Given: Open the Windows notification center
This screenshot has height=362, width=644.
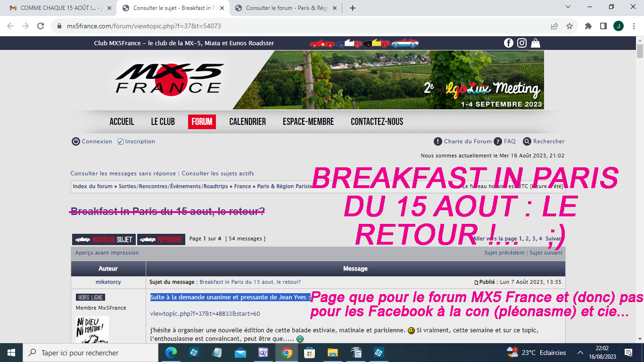Looking at the screenshot, I should (628, 353).
